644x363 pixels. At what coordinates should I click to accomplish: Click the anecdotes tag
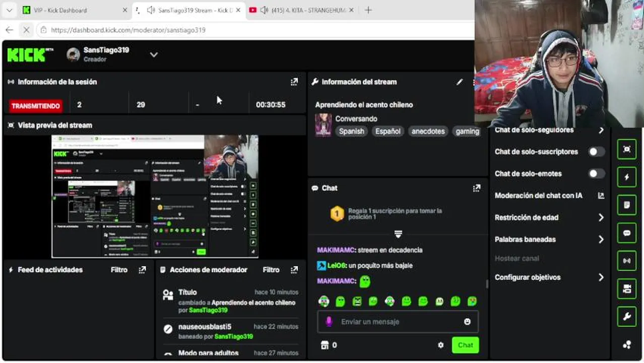[x=428, y=131]
